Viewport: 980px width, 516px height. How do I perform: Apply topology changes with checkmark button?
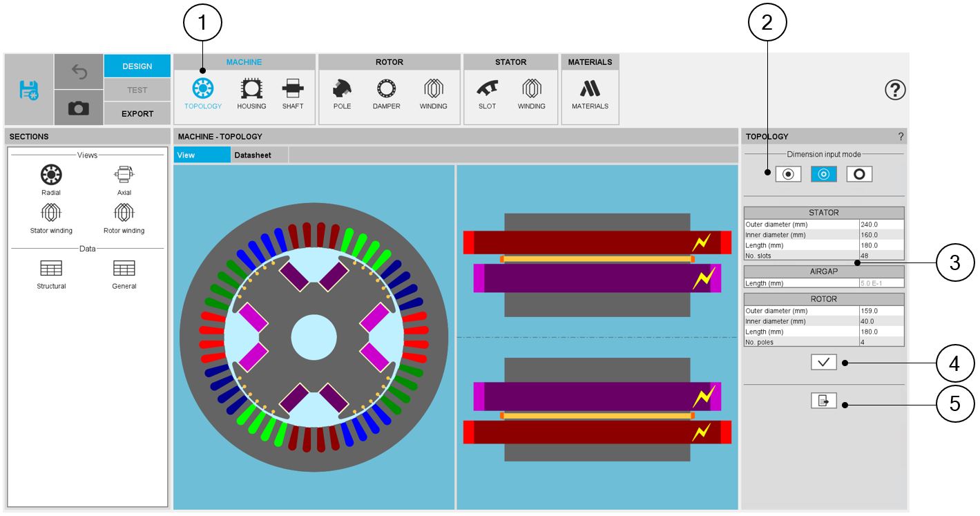[823, 362]
